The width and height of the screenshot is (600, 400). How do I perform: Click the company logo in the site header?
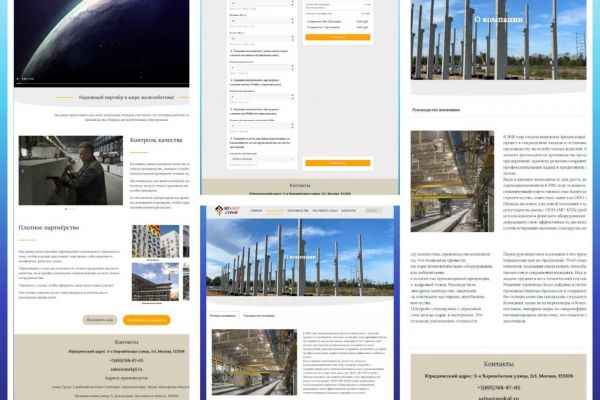[x=227, y=210]
